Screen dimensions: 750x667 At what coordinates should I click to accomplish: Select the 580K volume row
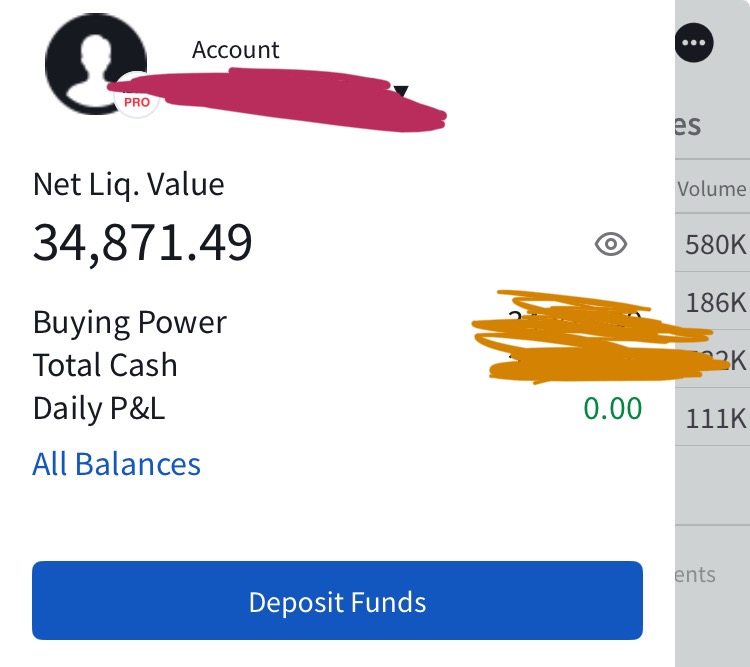[715, 245]
